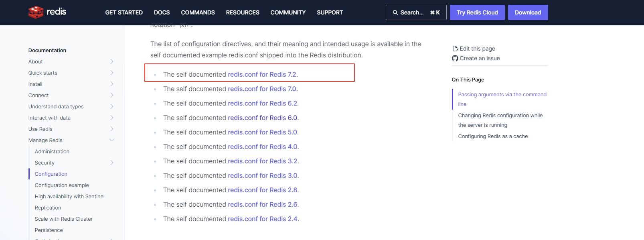Open the COMMANDS menu

pyautogui.click(x=198, y=12)
